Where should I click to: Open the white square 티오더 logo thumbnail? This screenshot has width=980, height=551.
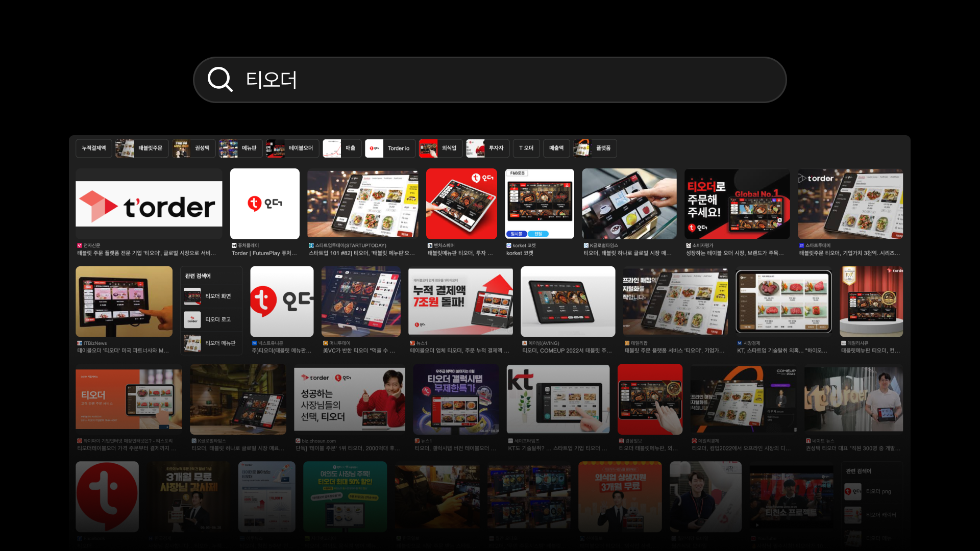pos(264,204)
